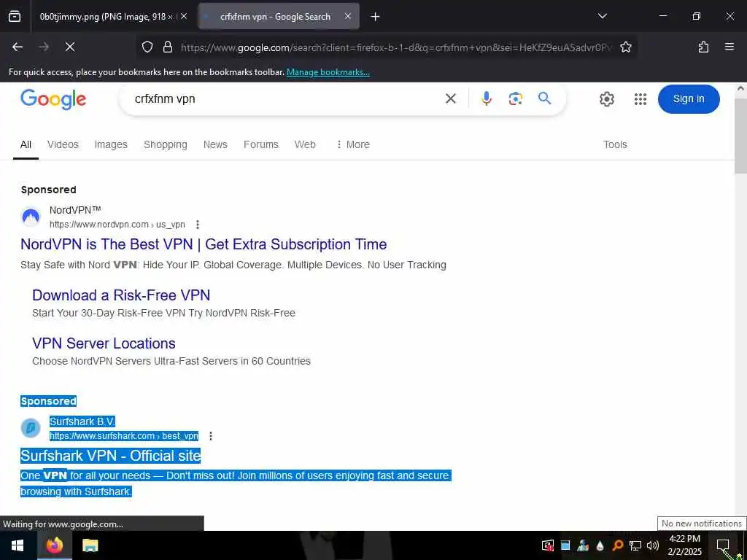Click the surfshark.com best_vpn URL text
The width and height of the screenshot is (747, 560).
(124, 436)
